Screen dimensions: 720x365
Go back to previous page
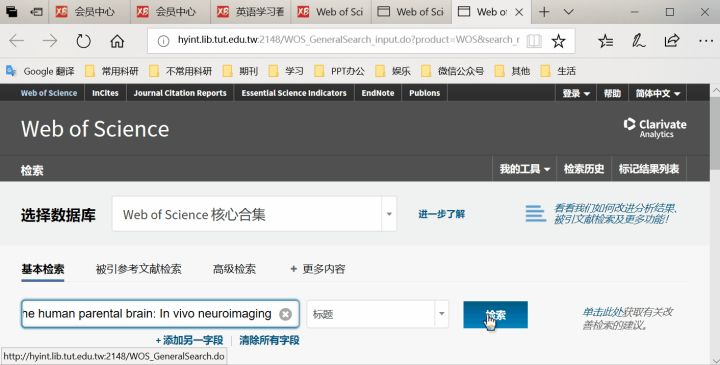tap(17, 41)
